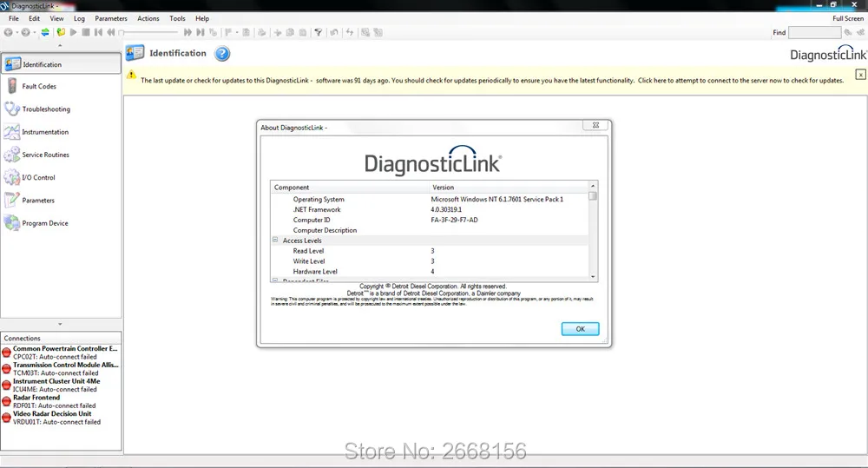868x468 pixels.
Task: Skip to log end button
Action: (201, 32)
